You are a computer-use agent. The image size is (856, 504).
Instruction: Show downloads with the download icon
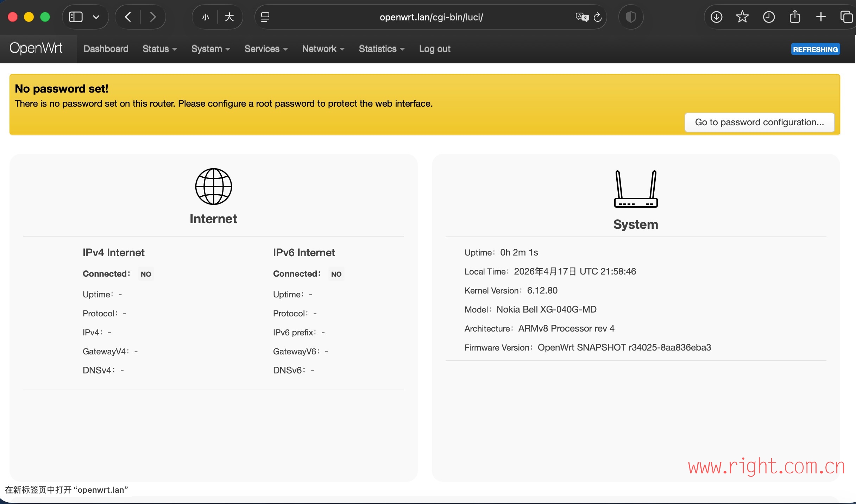tap(716, 17)
